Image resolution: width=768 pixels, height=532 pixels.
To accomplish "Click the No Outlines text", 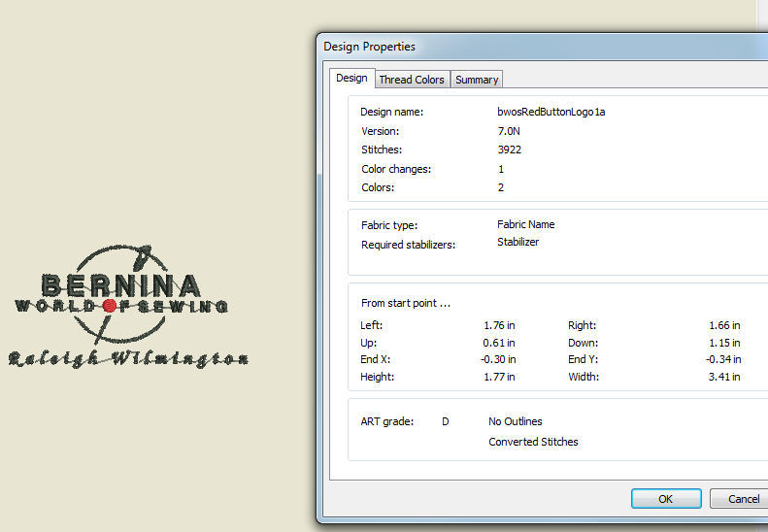I will point(516,421).
